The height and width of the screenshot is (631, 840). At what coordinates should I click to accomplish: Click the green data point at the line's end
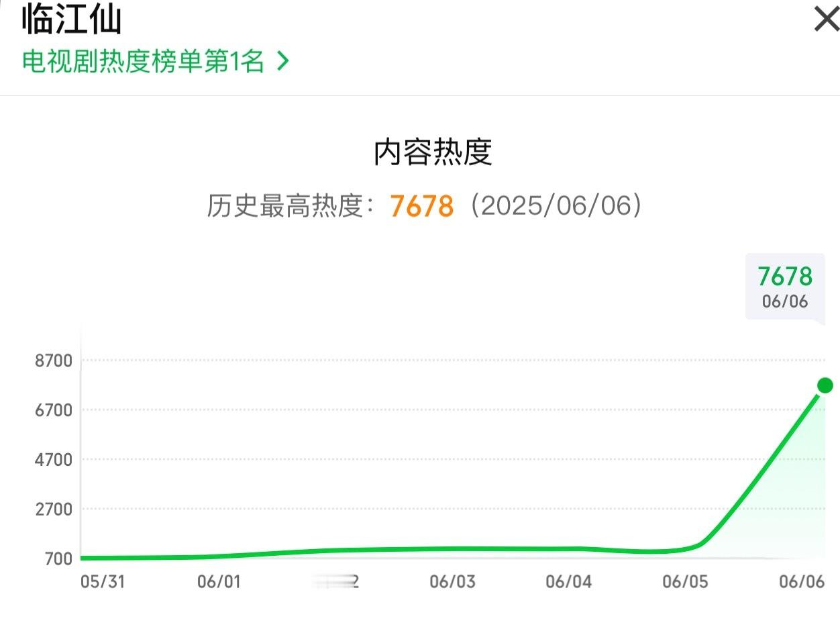click(825, 385)
